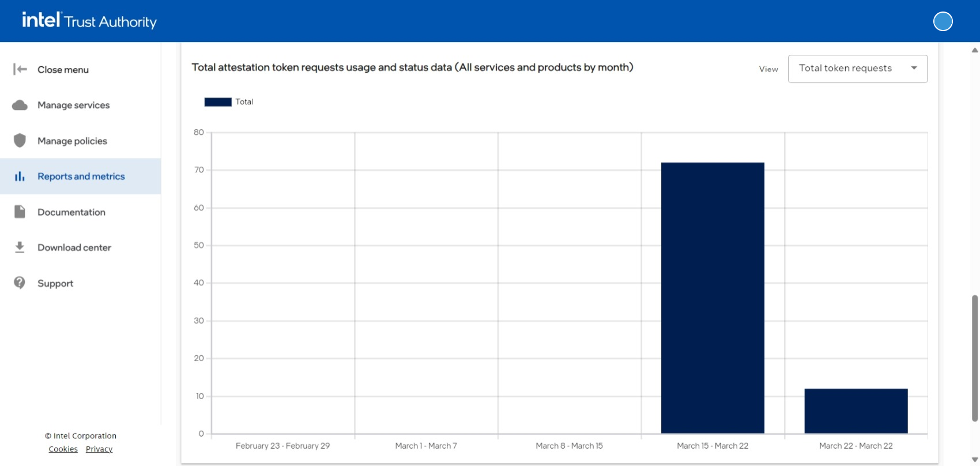980x466 pixels.
Task: Click the page vertical scrollbar thumb
Action: (x=975, y=358)
